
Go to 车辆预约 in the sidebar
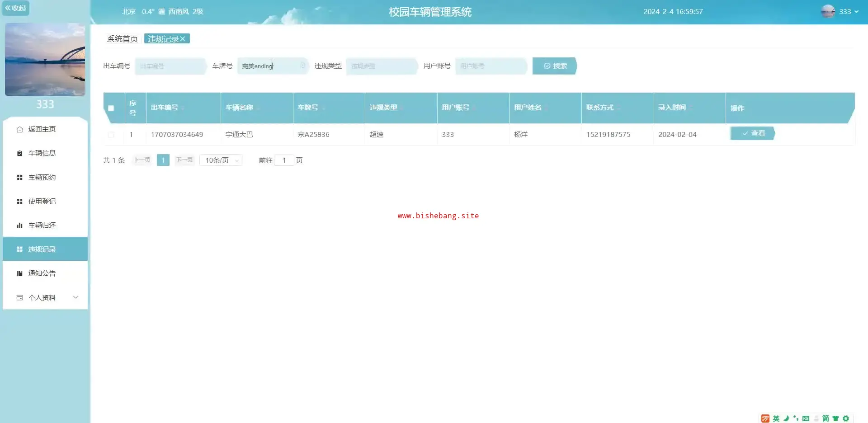coord(45,178)
